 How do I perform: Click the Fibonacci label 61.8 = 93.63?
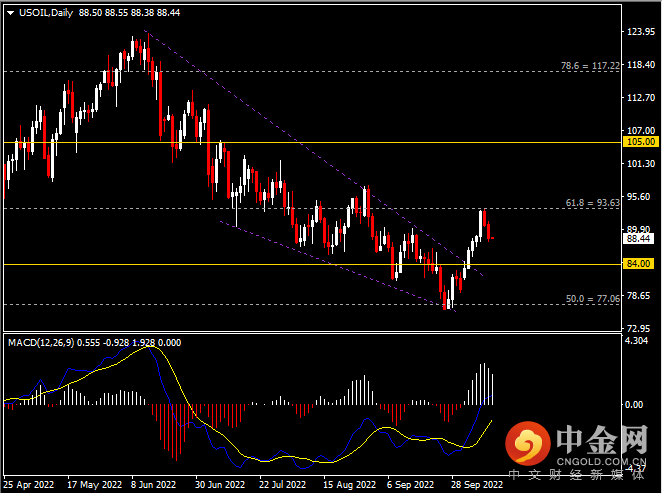pos(593,203)
